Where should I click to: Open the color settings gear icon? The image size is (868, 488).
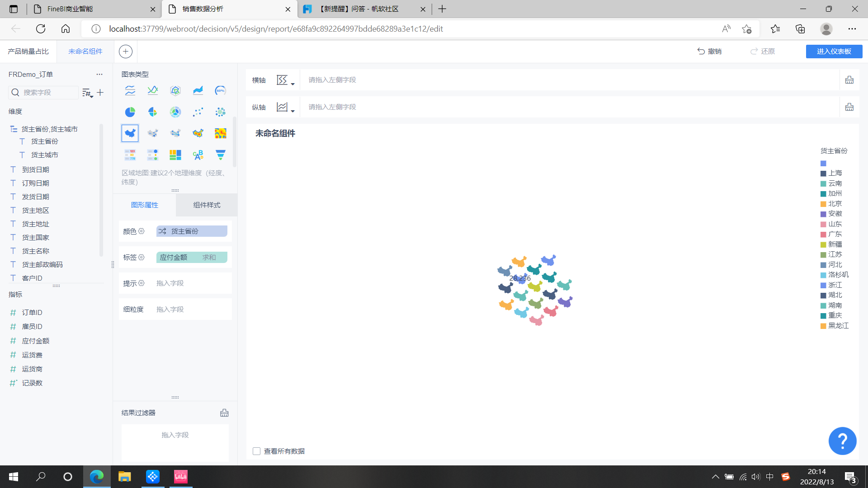(142, 231)
